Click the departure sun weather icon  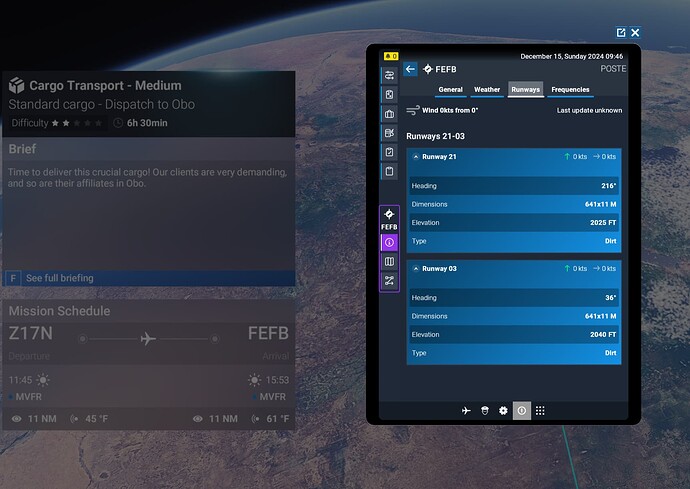click(43, 380)
